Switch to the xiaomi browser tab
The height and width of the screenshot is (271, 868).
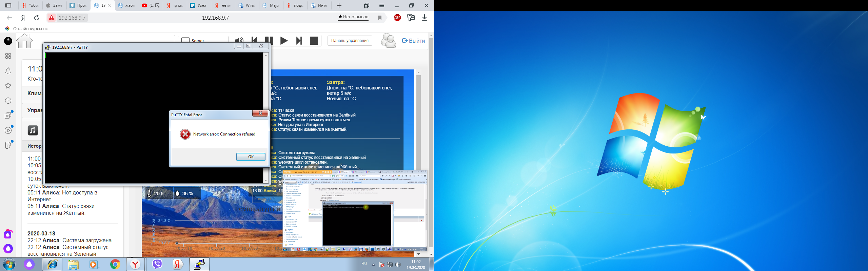click(126, 5)
